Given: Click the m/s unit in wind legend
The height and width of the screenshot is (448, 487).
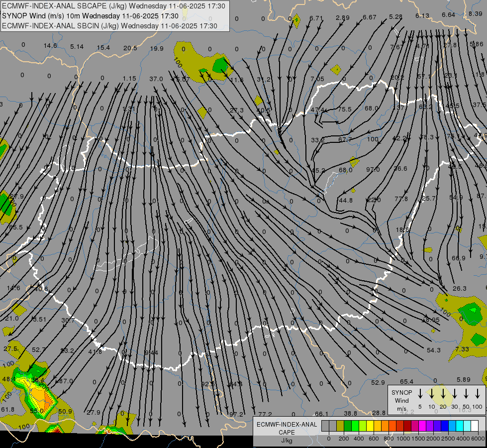Looking at the screenshot, I should point(401,409).
